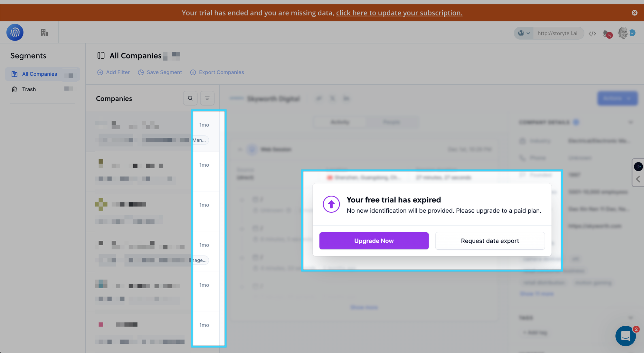The image size is (644, 353).
Task: Expand the side arrow panel handle
Action: [x=638, y=179]
